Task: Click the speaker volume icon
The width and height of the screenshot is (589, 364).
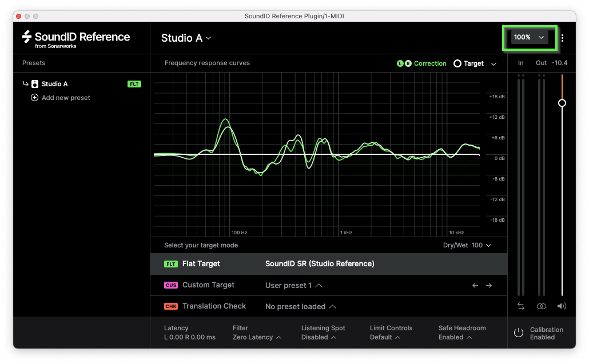Action: tap(562, 306)
